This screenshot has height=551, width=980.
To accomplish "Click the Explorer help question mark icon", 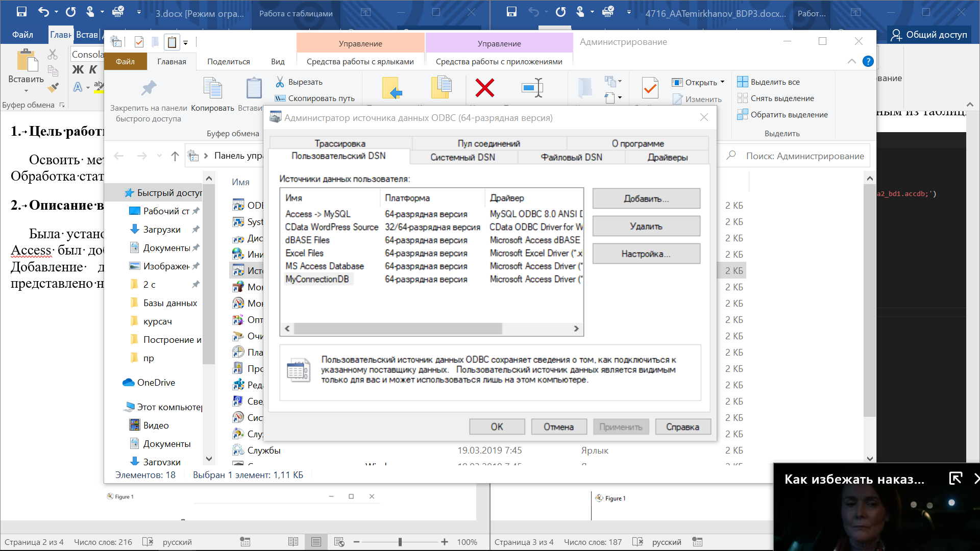I will (x=868, y=61).
